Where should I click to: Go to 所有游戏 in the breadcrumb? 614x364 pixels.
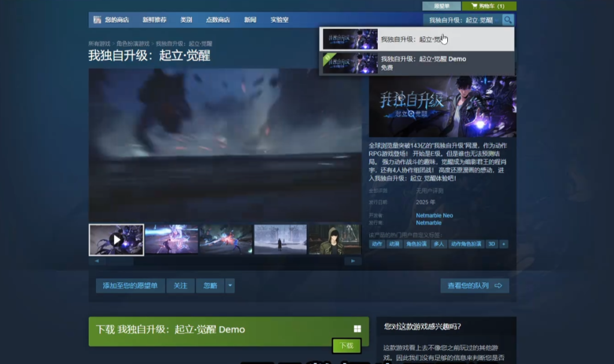(99, 44)
